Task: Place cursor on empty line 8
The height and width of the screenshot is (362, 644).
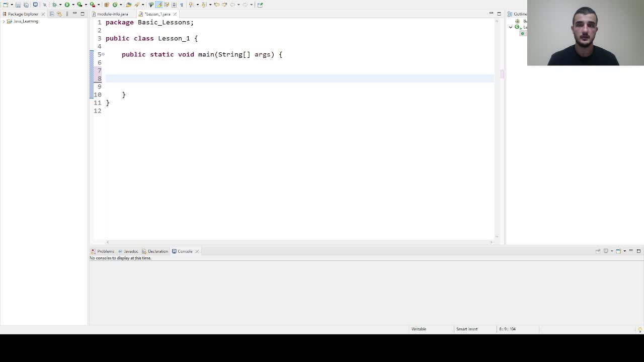Action: coord(299,78)
